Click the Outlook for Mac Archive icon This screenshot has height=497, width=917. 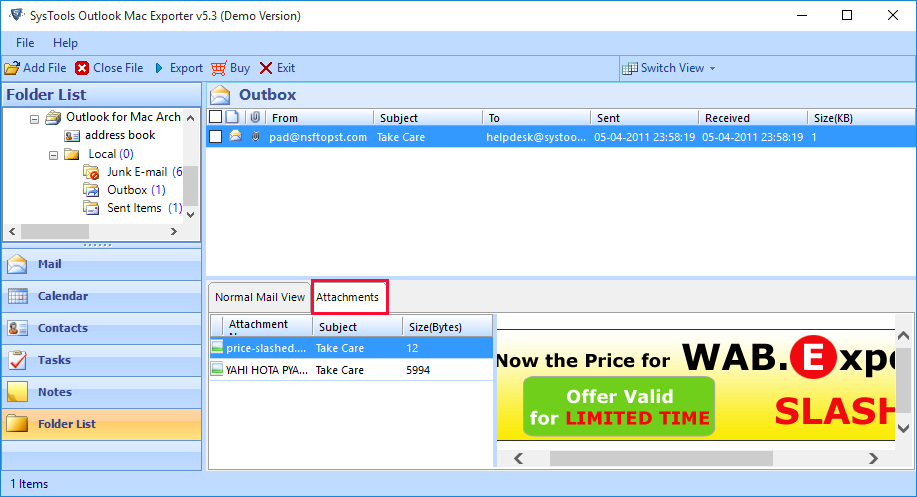[x=53, y=118]
